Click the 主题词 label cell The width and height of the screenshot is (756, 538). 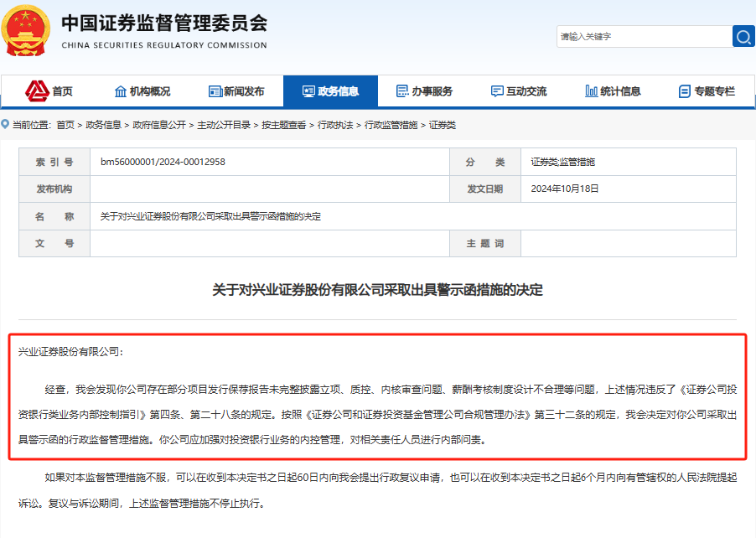[x=485, y=244]
